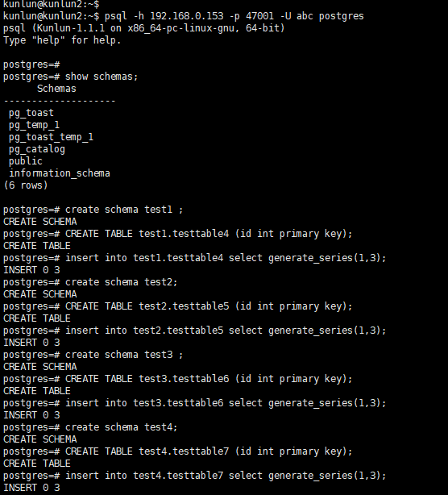Image resolution: width=448 pixels, height=495 pixels.
Task: Select the information_schema row
Action: 60,173
